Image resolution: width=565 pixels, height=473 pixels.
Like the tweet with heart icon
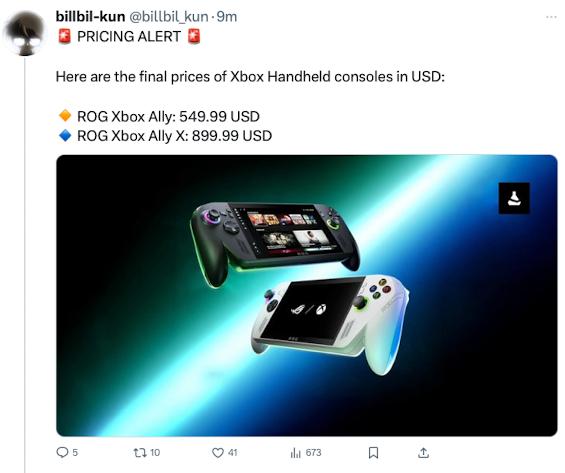click(218, 452)
